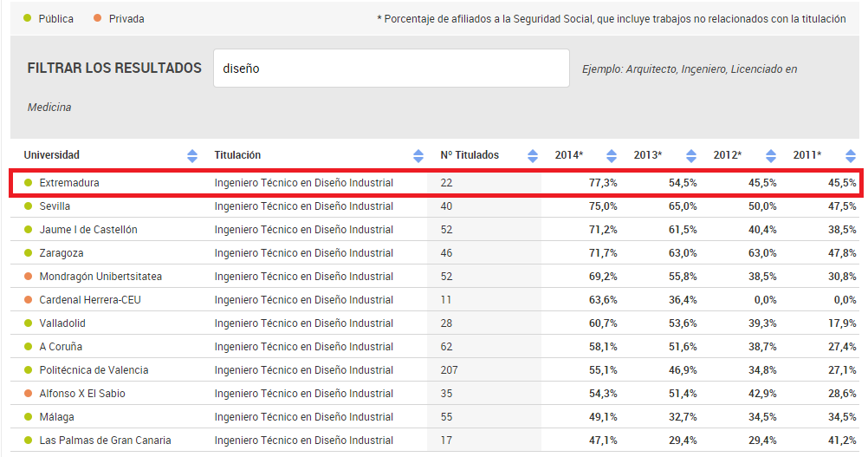This screenshot has width=868, height=457.
Task: Click the Universidad column header
Action: coord(51,155)
